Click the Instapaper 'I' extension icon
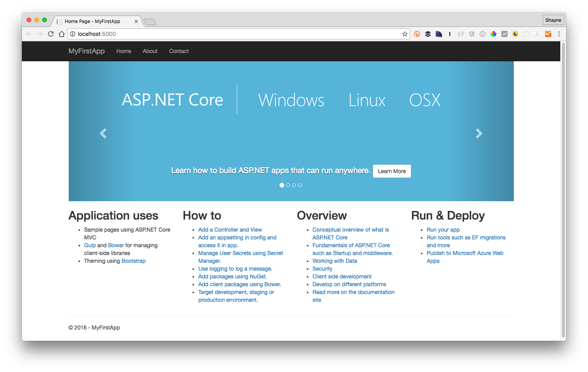This screenshot has height=372, width=588. pos(449,34)
